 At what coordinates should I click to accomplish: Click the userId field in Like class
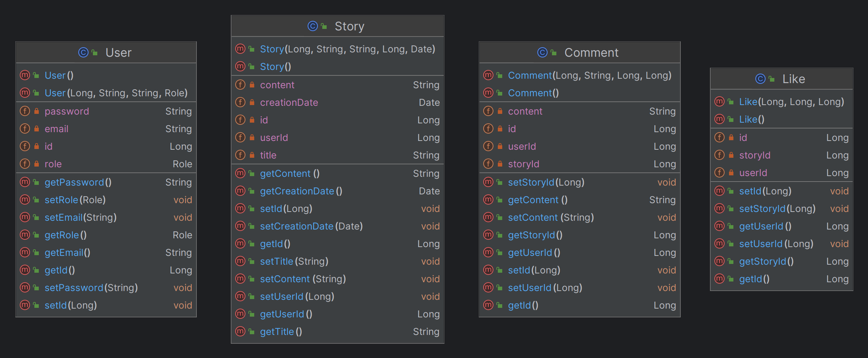[x=753, y=173]
